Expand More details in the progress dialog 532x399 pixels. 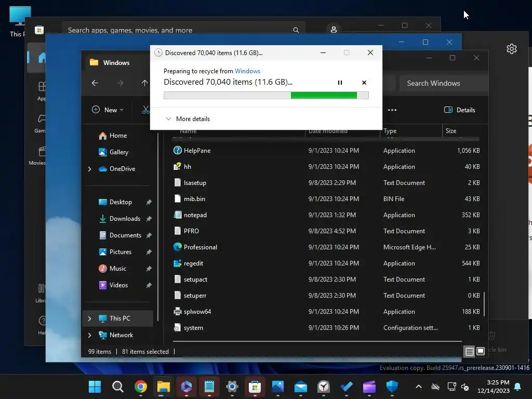point(188,119)
